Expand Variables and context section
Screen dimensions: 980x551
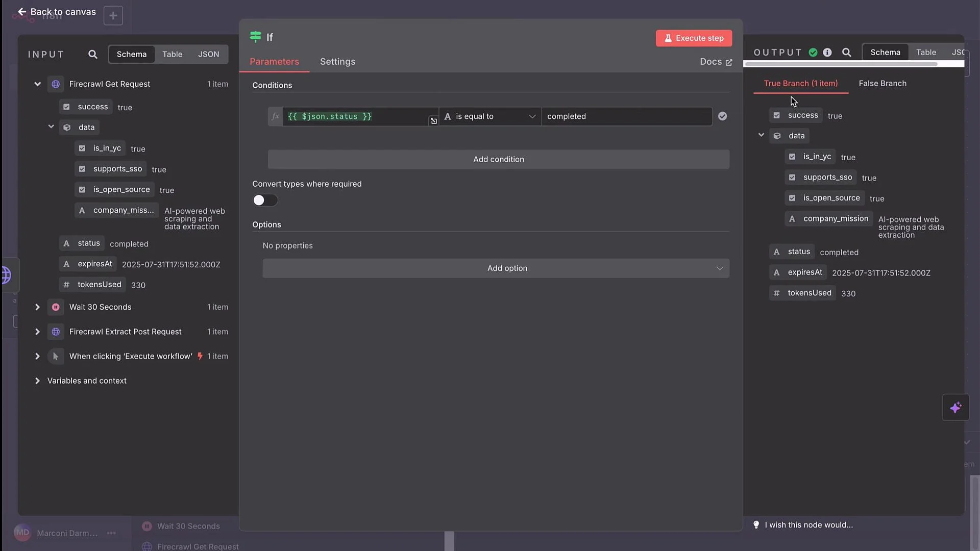pyautogui.click(x=37, y=381)
